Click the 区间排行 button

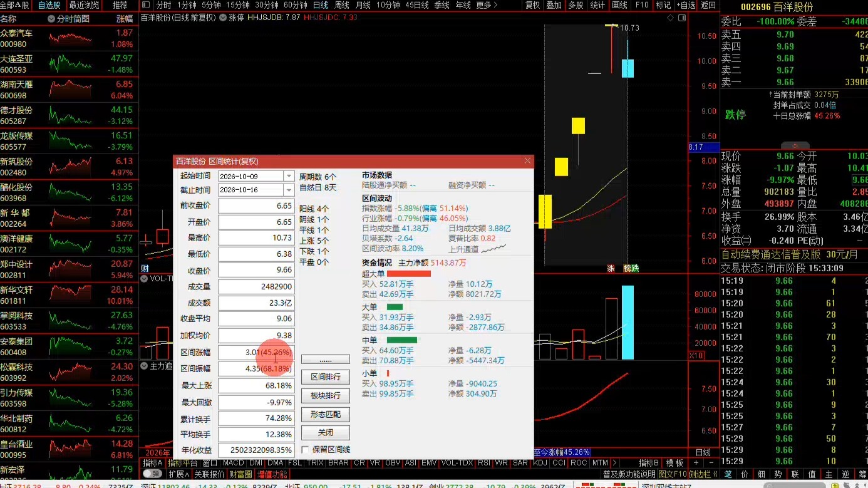click(326, 377)
